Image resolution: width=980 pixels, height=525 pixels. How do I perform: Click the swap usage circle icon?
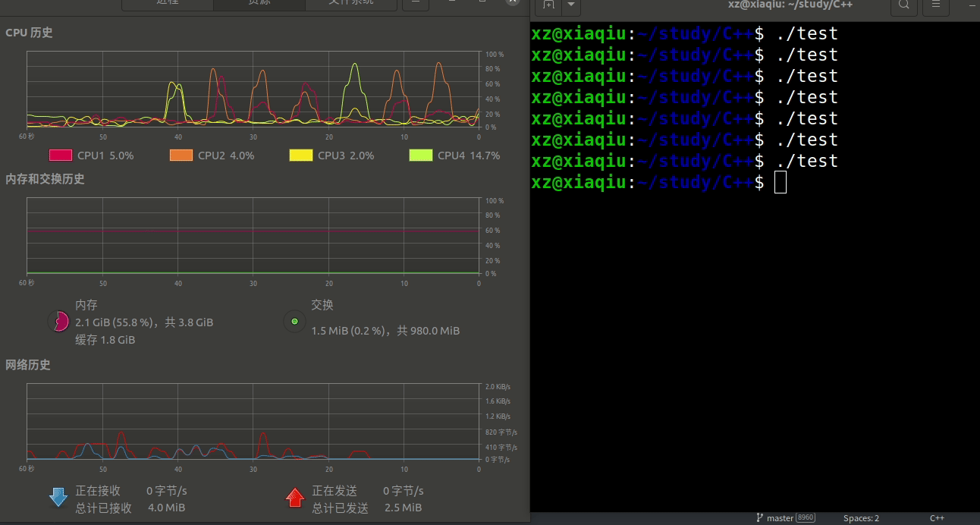pyautogui.click(x=294, y=322)
